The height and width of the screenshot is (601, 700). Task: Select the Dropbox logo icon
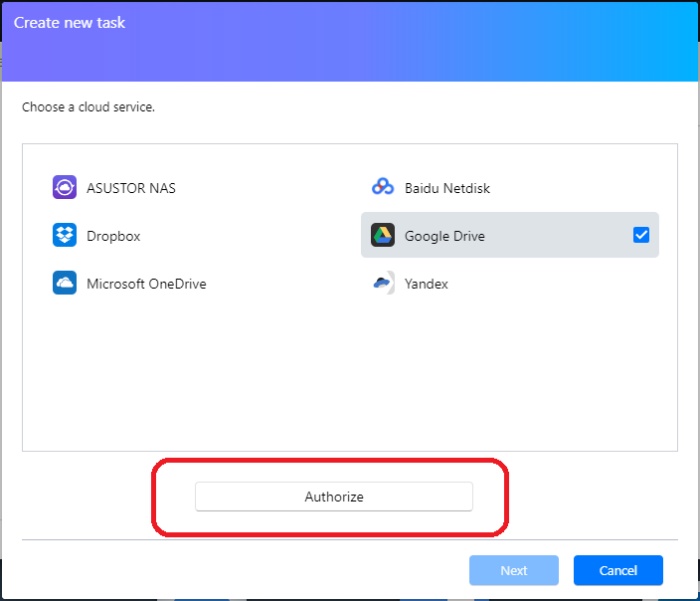65,236
